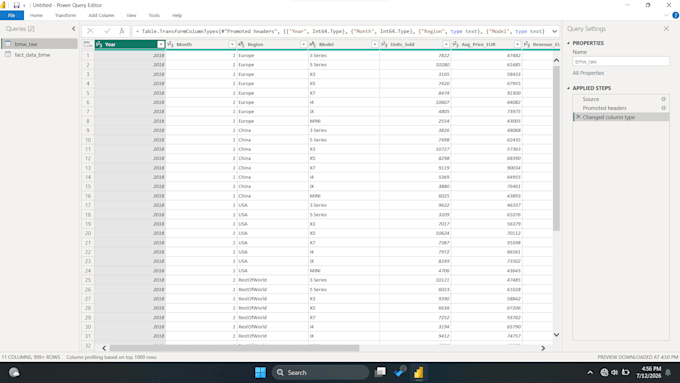680x383 pixels.
Task: Open the Help ribbon tab
Action: [177, 15]
